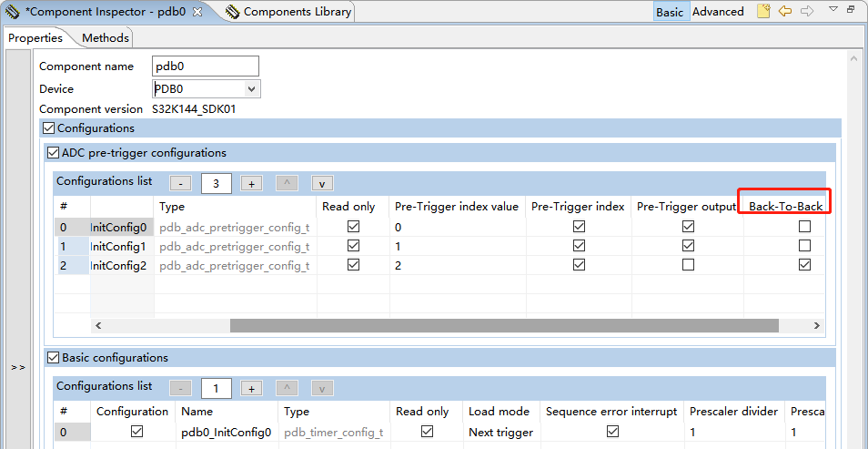Move Basic configuration down
The image size is (868, 449).
[x=322, y=389]
